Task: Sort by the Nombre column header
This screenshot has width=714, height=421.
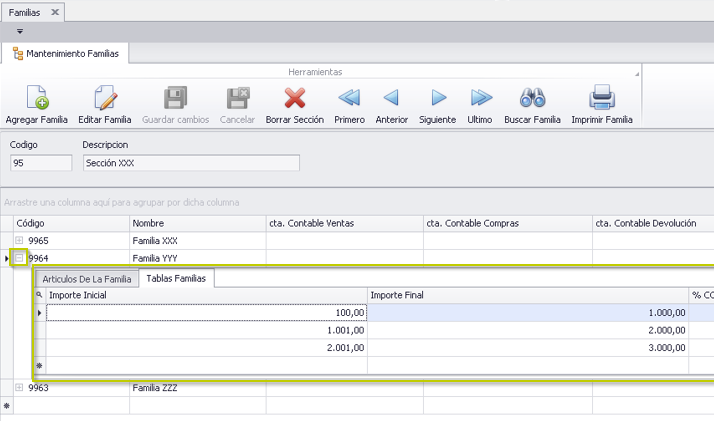Action: pyautogui.click(x=198, y=223)
